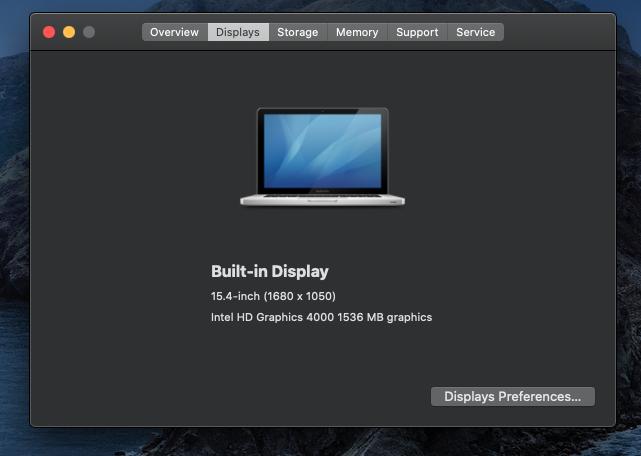The height and width of the screenshot is (456, 641).
Task: Close the window with red button
Action: (49, 32)
